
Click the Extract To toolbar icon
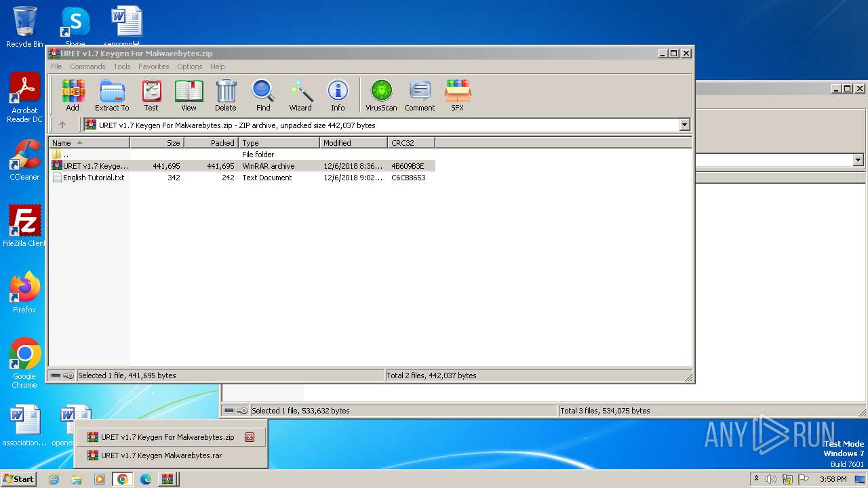(112, 95)
